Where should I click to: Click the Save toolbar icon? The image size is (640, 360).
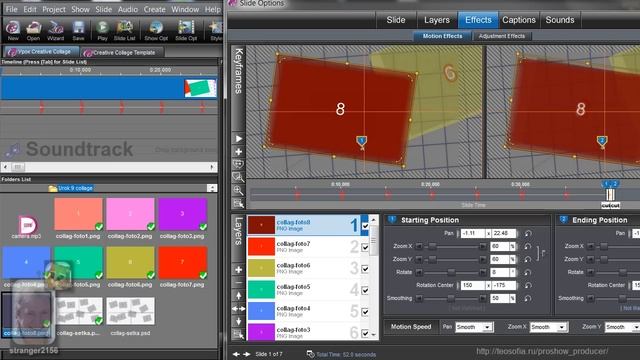click(78, 30)
